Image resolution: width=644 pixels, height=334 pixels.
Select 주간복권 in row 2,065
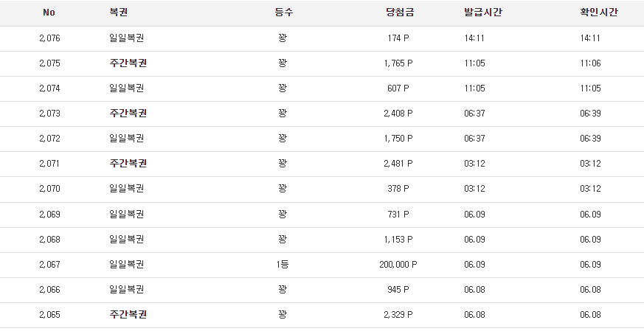[x=128, y=315]
